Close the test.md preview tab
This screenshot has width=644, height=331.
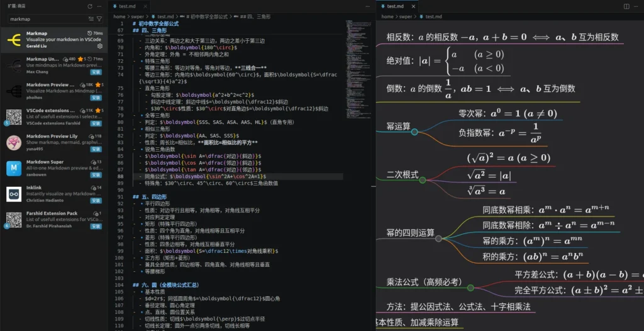coord(413,6)
